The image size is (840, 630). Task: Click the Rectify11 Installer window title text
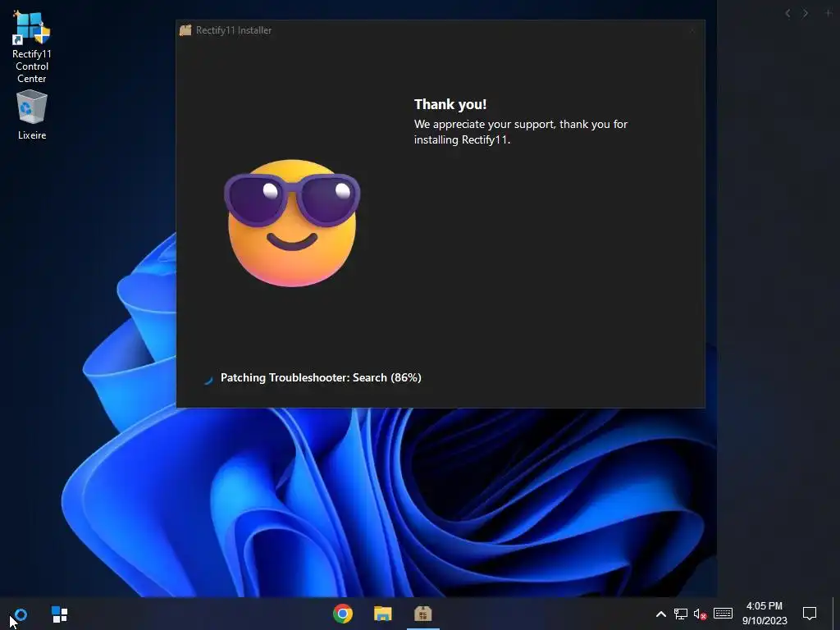pos(234,30)
